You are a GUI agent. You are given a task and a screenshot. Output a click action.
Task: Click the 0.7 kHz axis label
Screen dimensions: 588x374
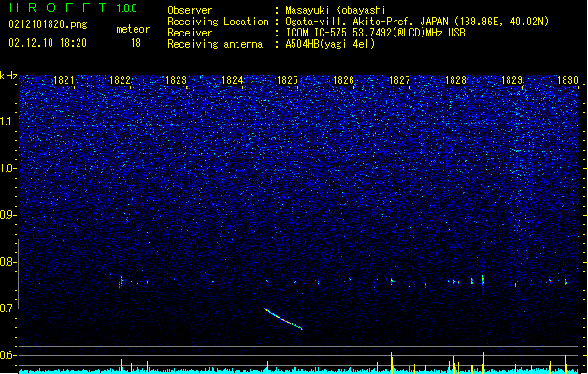coord(7,309)
